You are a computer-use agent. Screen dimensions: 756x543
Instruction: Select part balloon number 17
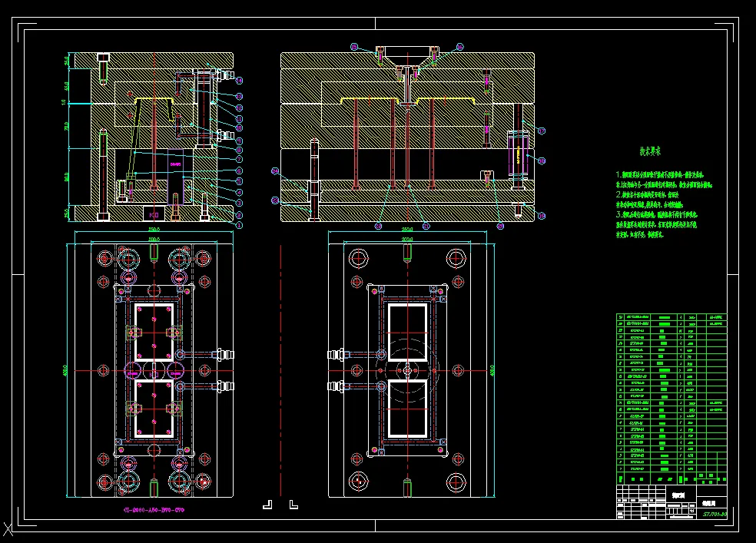(x=542, y=131)
